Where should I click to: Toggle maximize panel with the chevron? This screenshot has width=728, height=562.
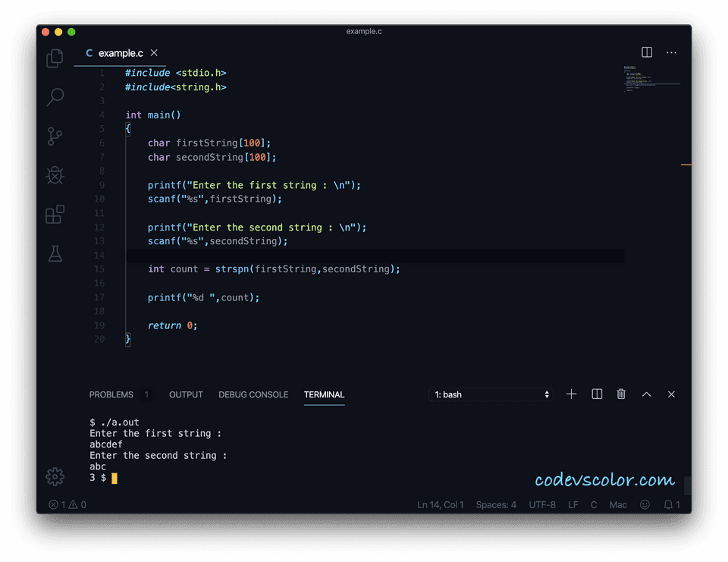click(x=646, y=394)
